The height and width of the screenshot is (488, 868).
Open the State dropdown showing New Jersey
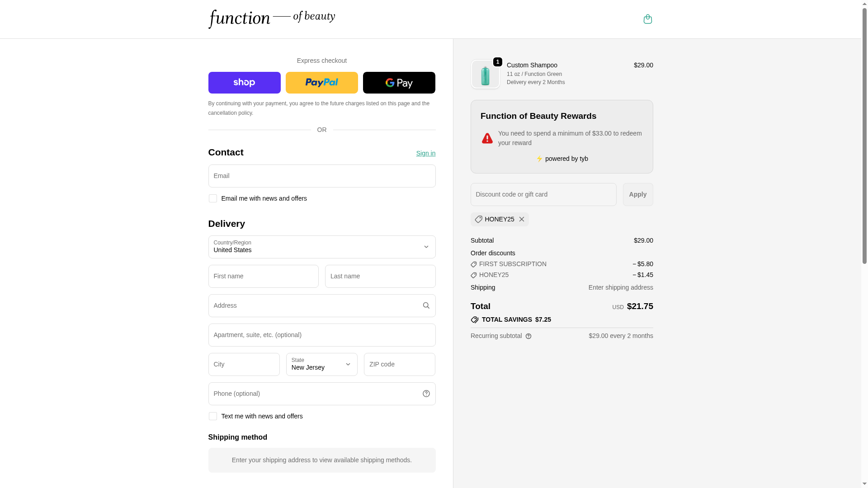pyautogui.click(x=321, y=364)
